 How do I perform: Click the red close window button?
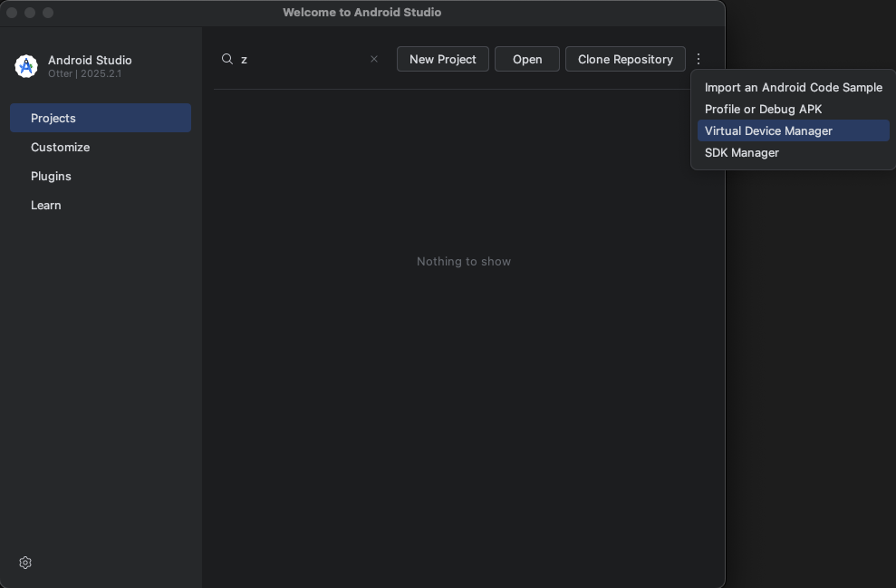[12, 13]
